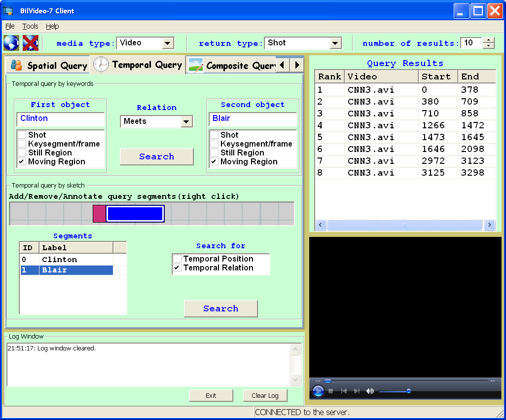Click the next track icon in player
This screenshot has height=420, width=506.
[357, 391]
